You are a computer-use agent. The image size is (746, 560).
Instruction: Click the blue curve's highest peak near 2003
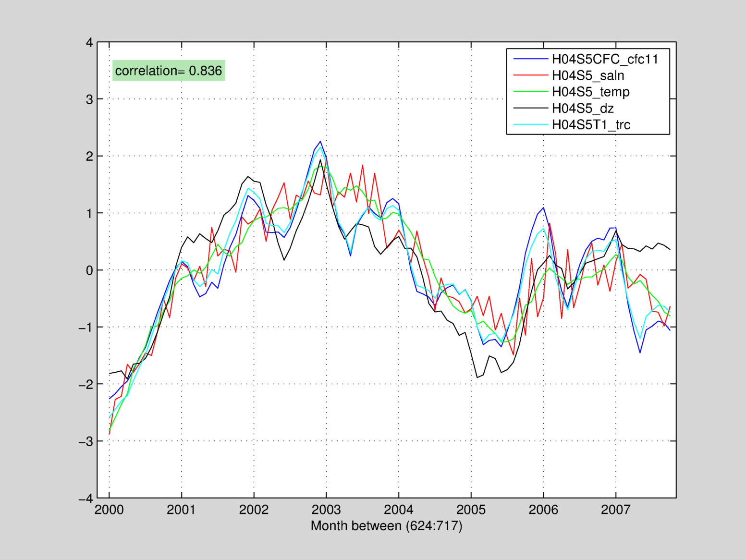pos(320,142)
